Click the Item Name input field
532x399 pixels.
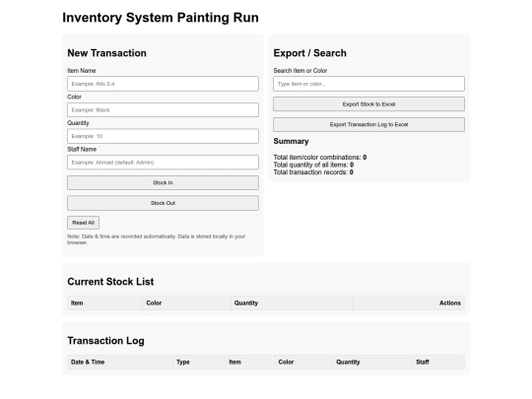coord(163,84)
